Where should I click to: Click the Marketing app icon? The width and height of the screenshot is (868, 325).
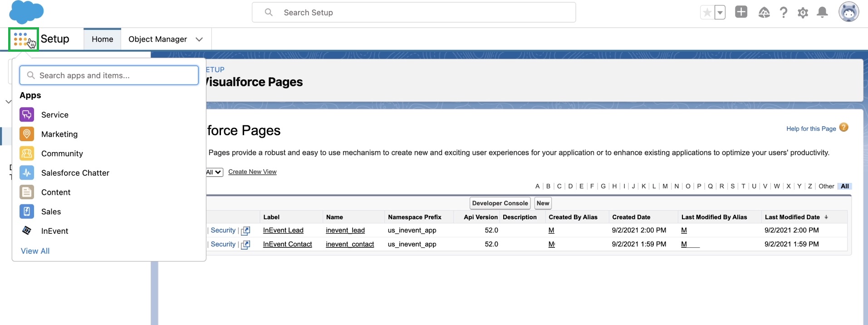coord(27,134)
